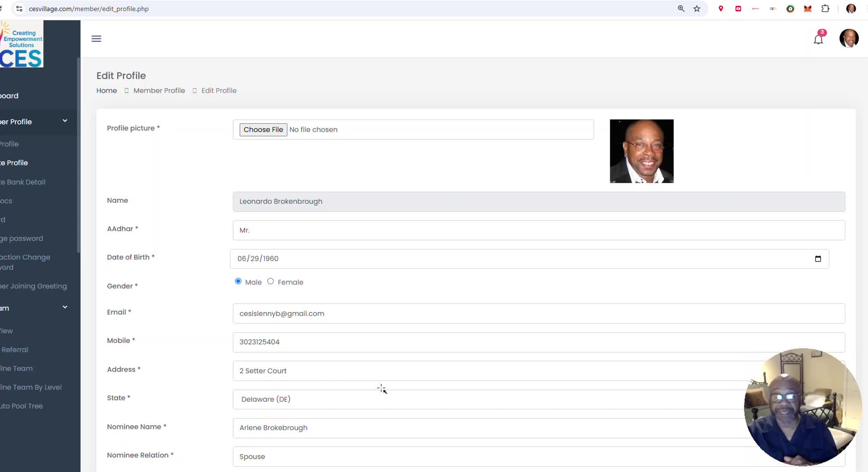Viewport: 868px width, 472px height.
Task: Click the Choose File button
Action: pos(263,130)
